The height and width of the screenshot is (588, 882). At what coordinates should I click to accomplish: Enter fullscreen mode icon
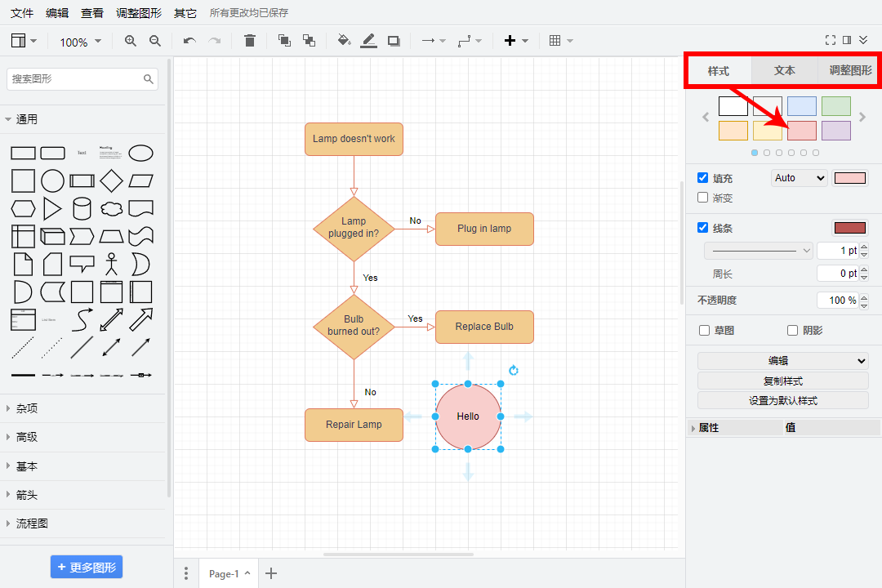point(831,40)
